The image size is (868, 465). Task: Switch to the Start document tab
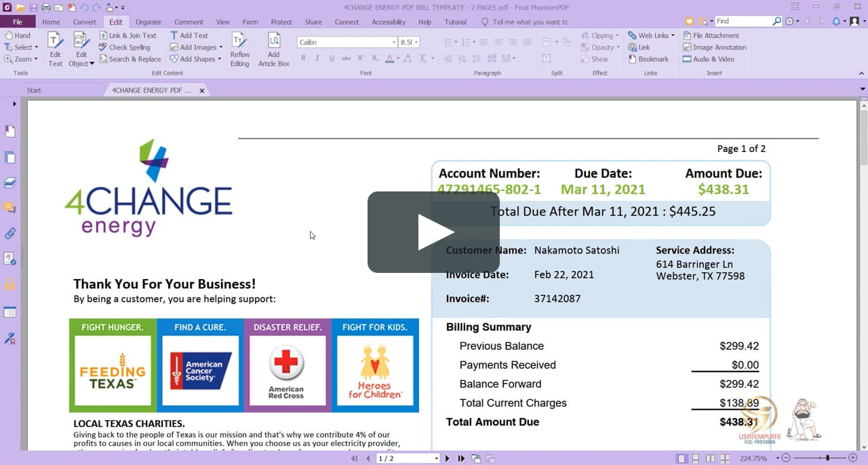tap(34, 90)
